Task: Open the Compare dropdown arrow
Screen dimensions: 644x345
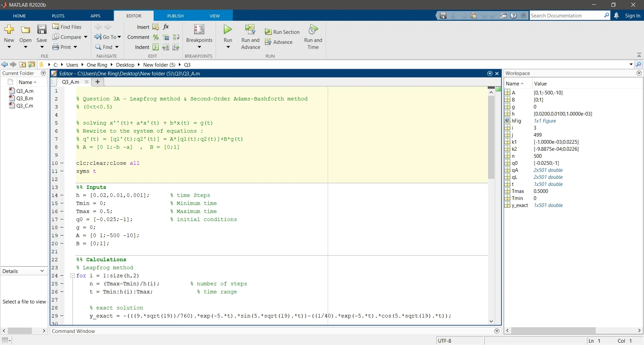Action: coord(86,37)
